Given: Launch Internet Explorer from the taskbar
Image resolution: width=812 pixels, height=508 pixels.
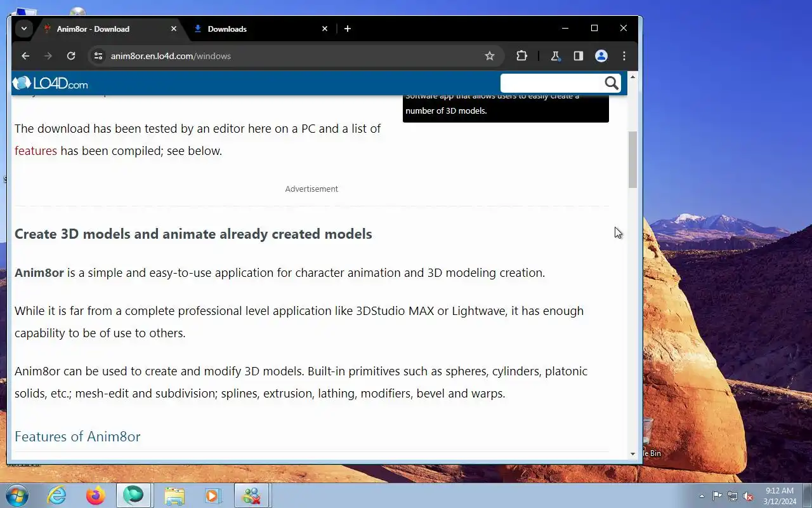Looking at the screenshot, I should [x=57, y=495].
